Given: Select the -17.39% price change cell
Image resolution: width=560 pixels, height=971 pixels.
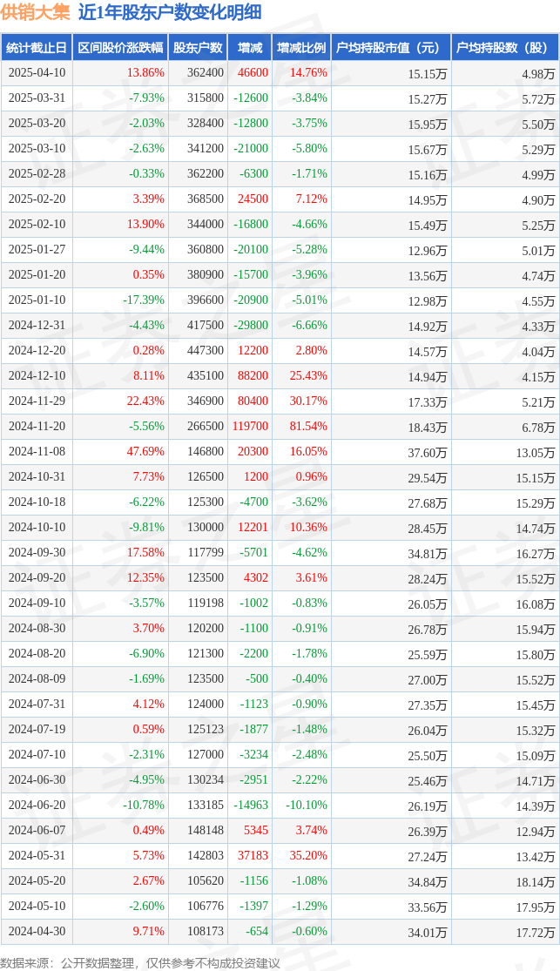Looking at the screenshot, I should click(x=143, y=300).
